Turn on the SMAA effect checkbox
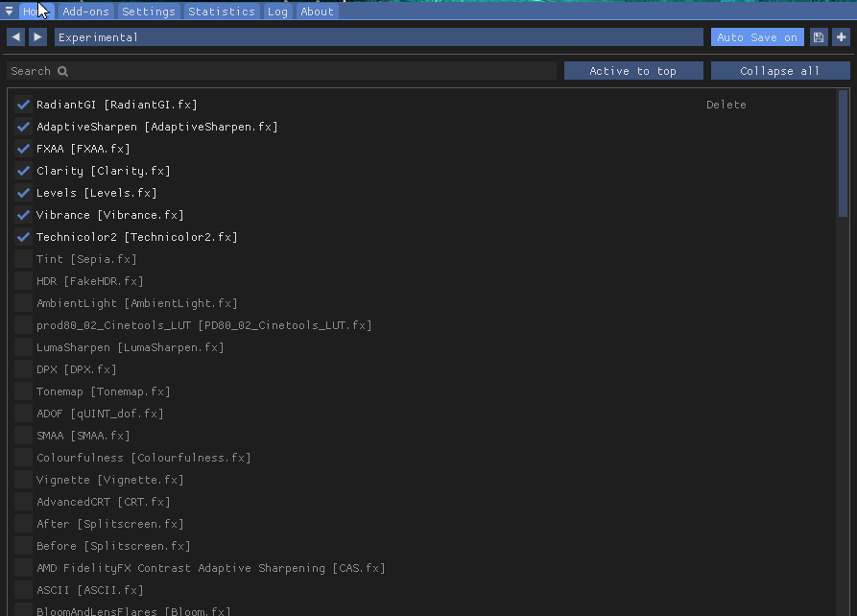857x616 pixels. tap(23, 436)
